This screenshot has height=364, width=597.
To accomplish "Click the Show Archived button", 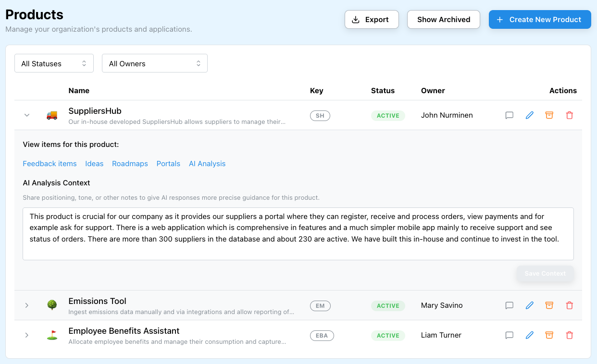I will (443, 20).
